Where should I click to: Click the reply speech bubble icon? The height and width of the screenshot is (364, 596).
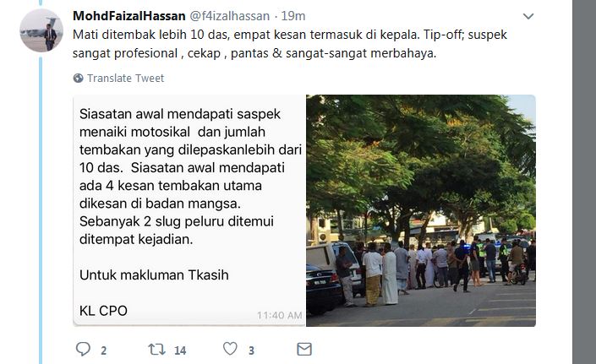[83, 349]
